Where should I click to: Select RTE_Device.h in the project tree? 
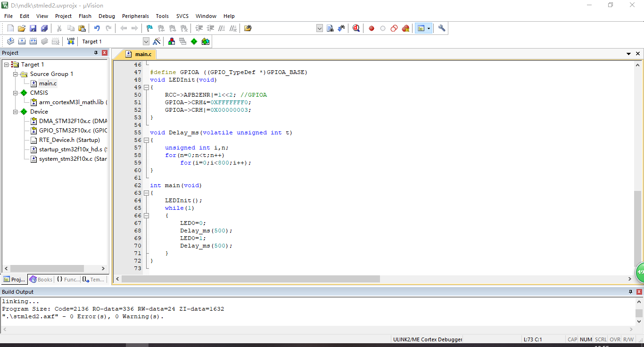click(x=69, y=140)
